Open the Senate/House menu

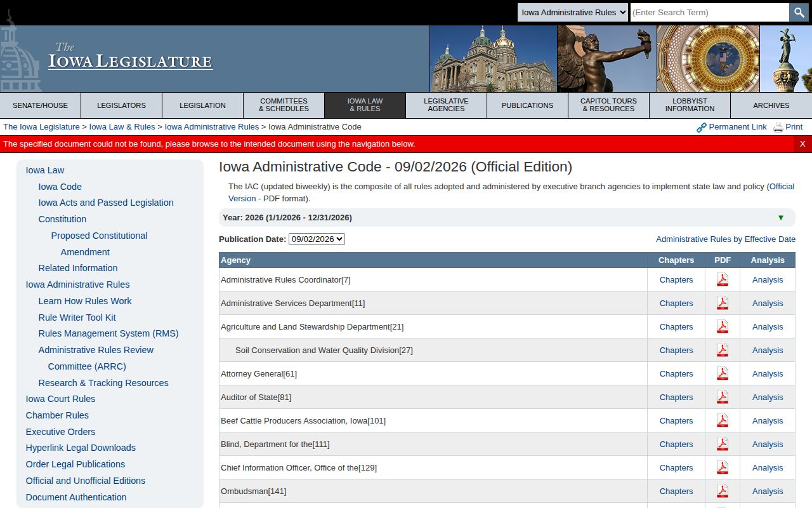coord(40,105)
